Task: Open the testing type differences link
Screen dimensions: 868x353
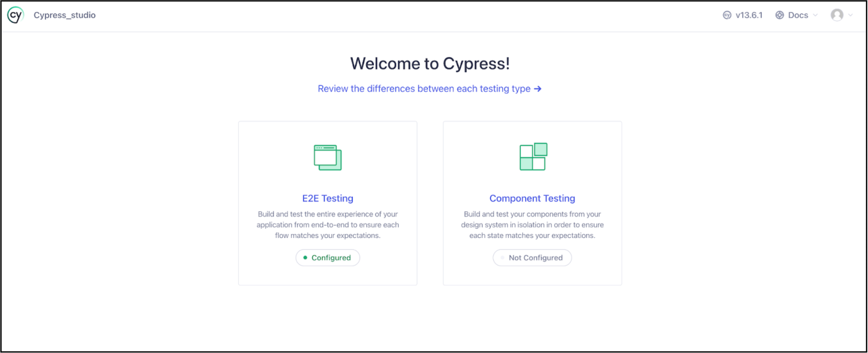Action: tap(424, 89)
